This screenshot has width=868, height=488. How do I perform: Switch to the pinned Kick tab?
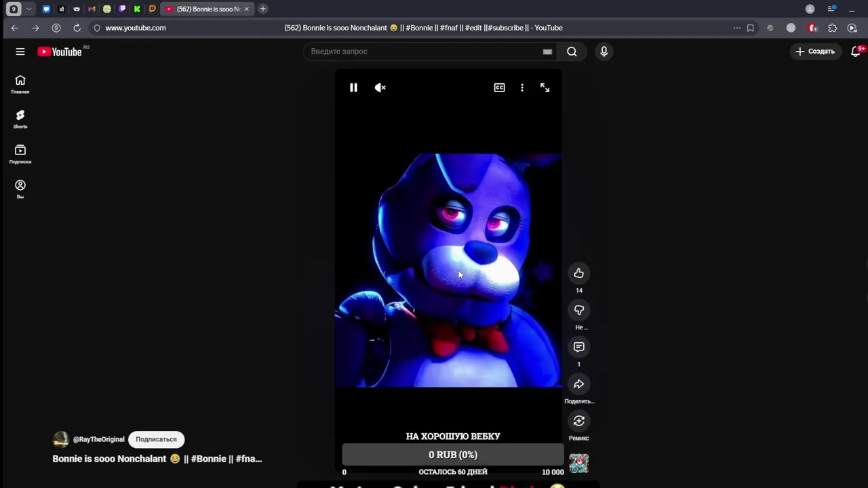click(137, 9)
